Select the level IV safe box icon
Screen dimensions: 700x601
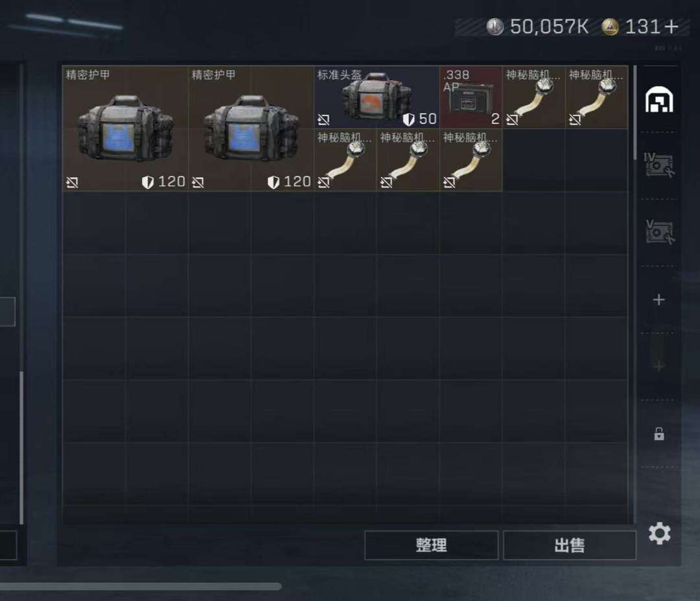tap(659, 165)
